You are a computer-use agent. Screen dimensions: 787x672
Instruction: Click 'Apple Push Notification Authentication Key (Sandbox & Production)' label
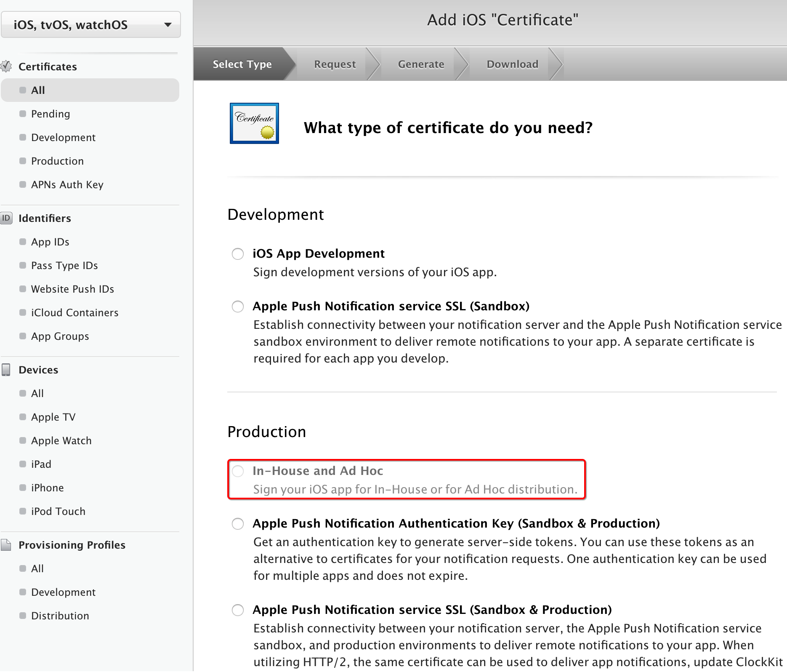click(x=456, y=523)
